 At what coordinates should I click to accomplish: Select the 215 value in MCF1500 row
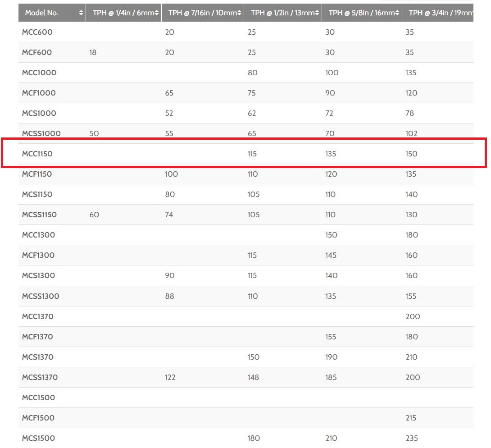(411, 418)
